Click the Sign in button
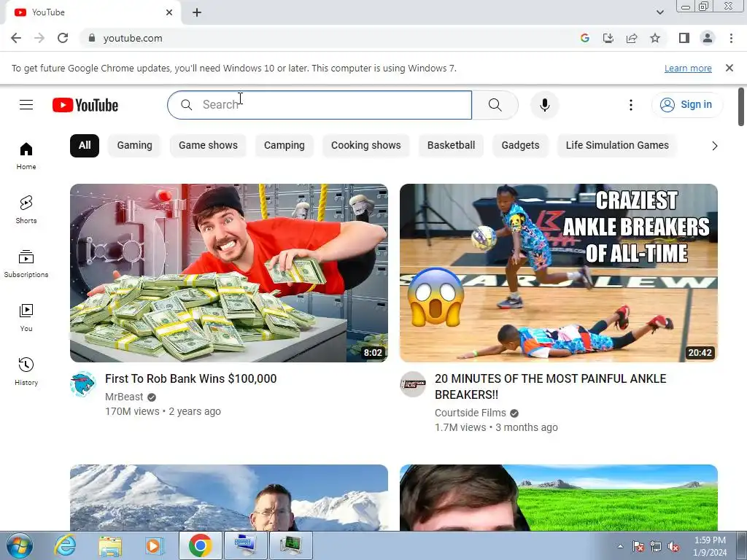 [x=687, y=105]
